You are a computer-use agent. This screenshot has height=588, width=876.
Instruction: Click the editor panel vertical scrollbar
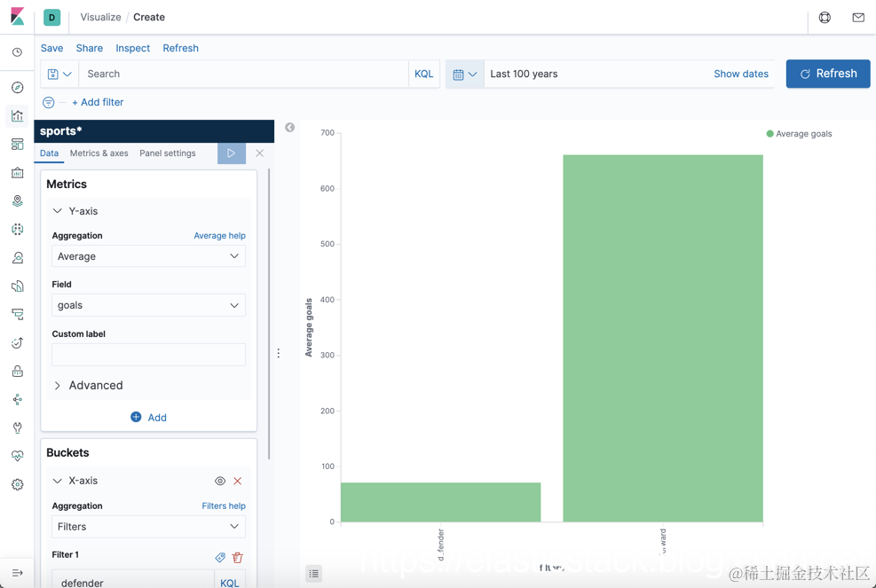tap(269, 314)
